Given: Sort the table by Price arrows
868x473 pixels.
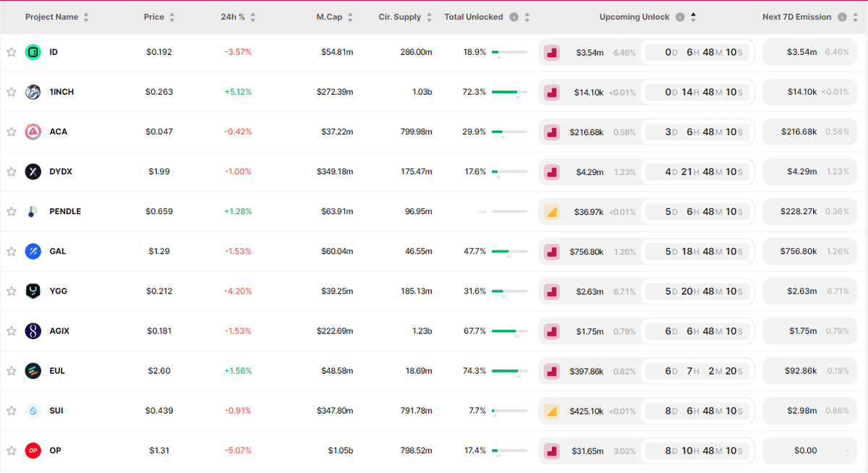Looking at the screenshot, I should click(x=171, y=17).
